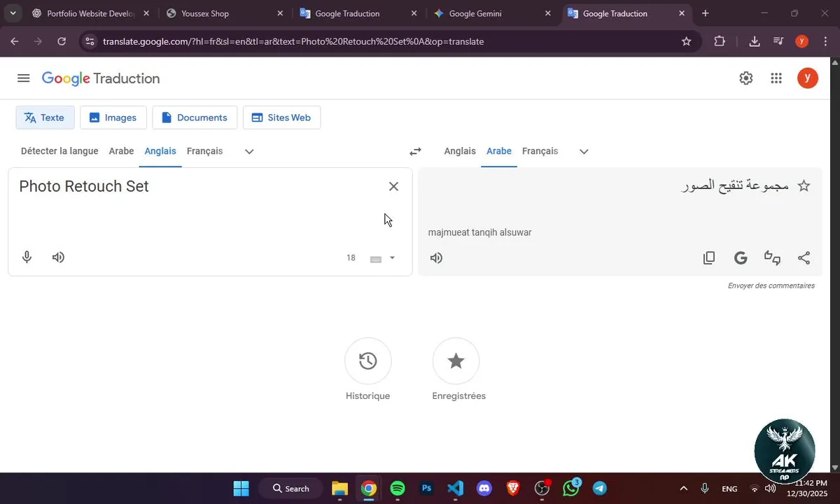This screenshot has width=840, height=504.
Task: Choose Arabe as source language
Action: tap(121, 151)
